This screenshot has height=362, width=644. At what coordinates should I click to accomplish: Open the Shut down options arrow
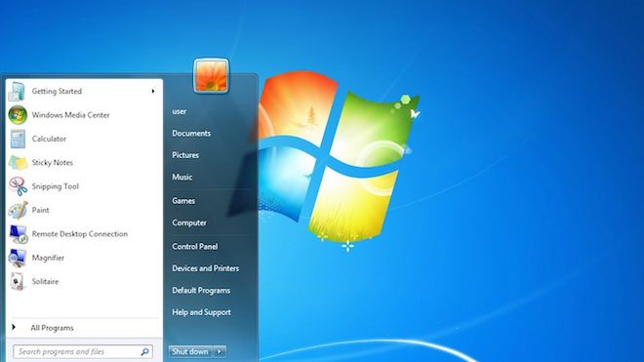pyautogui.click(x=220, y=351)
